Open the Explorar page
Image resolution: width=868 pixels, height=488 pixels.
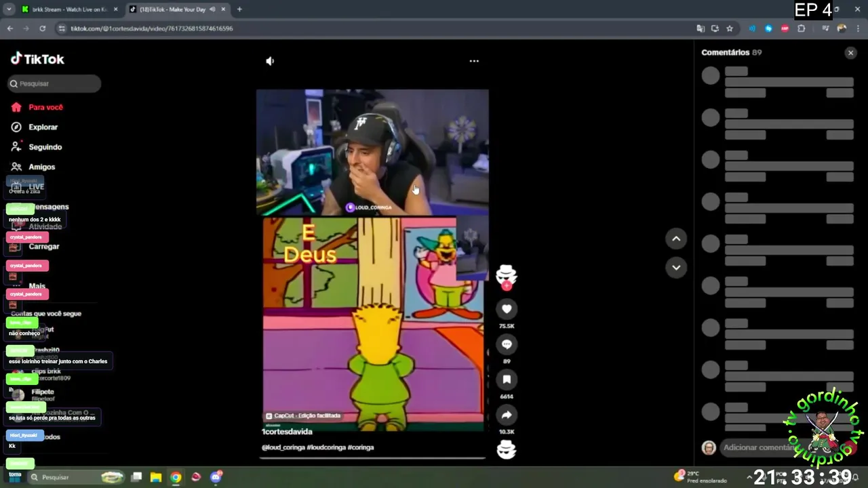pyautogui.click(x=43, y=127)
